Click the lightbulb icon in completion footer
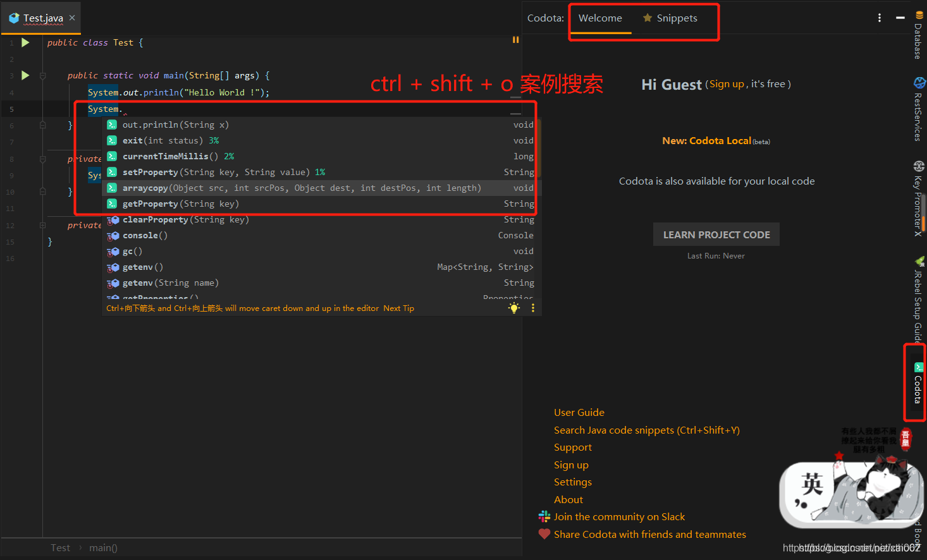 pyautogui.click(x=514, y=308)
